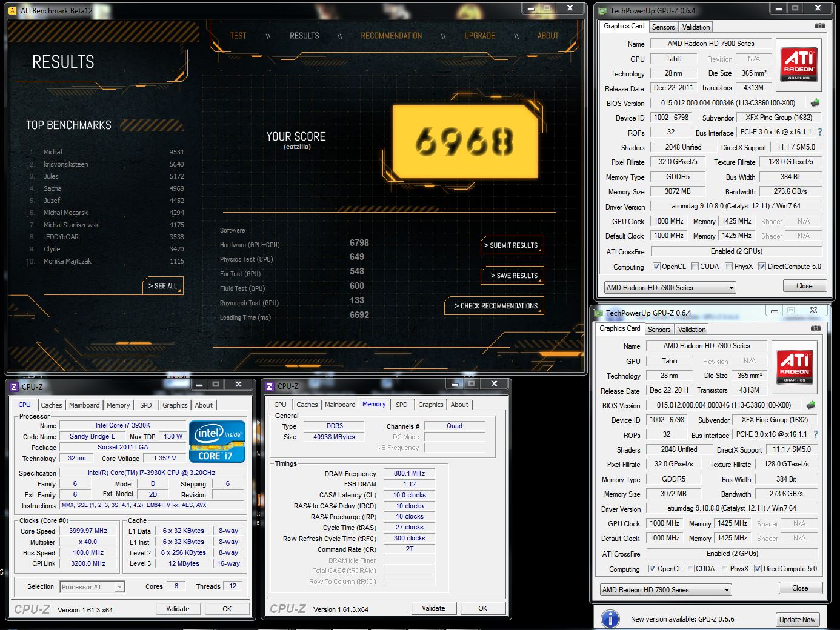Switch to the TEST tab in ALLBenchmark
This screenshot has width=840, height=630.
[x=238, y=36]
